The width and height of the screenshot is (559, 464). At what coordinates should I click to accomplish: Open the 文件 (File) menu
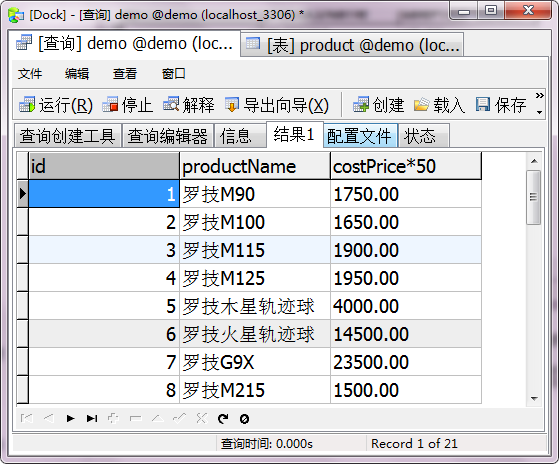tap(30, 74)
